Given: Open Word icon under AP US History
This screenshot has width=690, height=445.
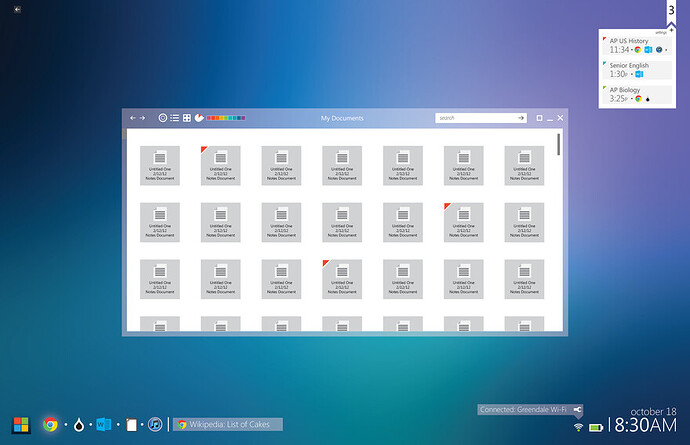Looking at the screenshot, I should [648, 50].
